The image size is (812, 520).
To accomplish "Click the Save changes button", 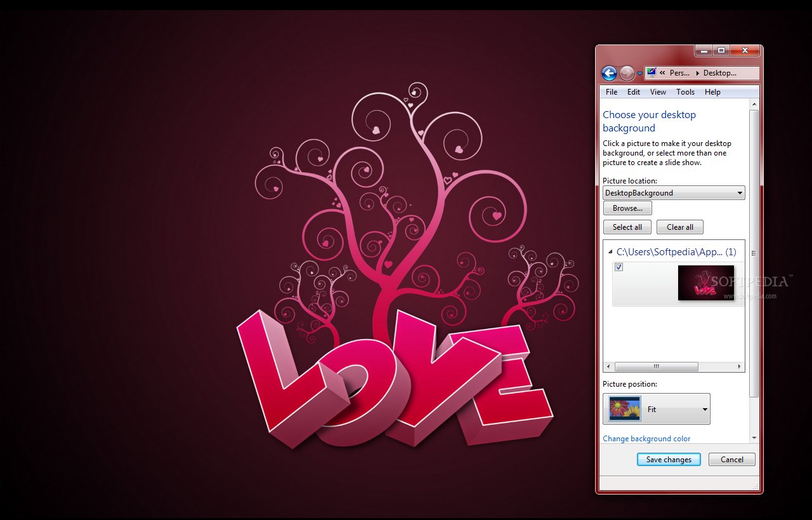I will point(669,460).
